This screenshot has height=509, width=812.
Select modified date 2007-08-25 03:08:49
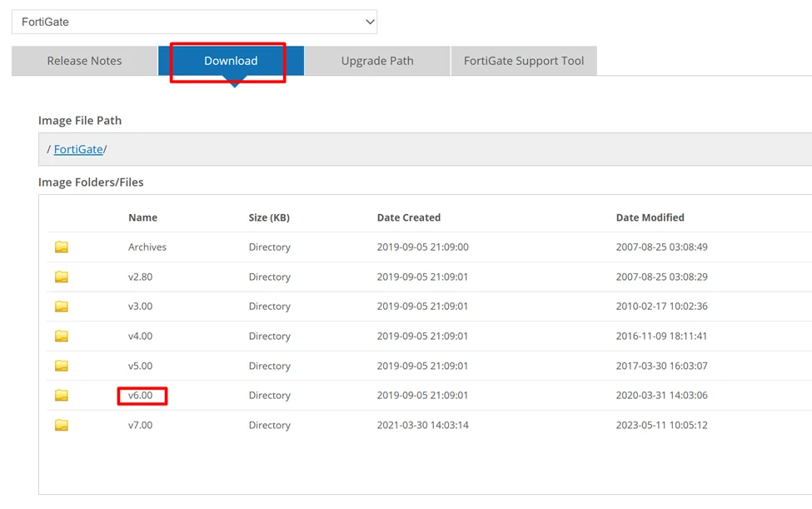click(661, 247)
